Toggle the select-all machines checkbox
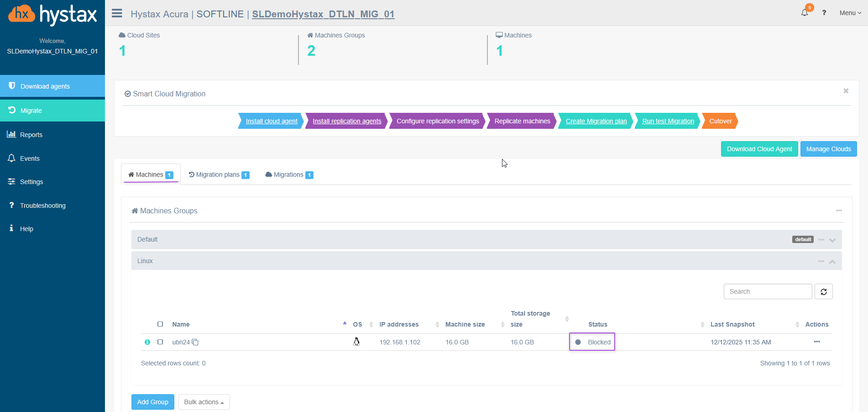This screenshot has height=412, width=868. click(x=160, y=324)
